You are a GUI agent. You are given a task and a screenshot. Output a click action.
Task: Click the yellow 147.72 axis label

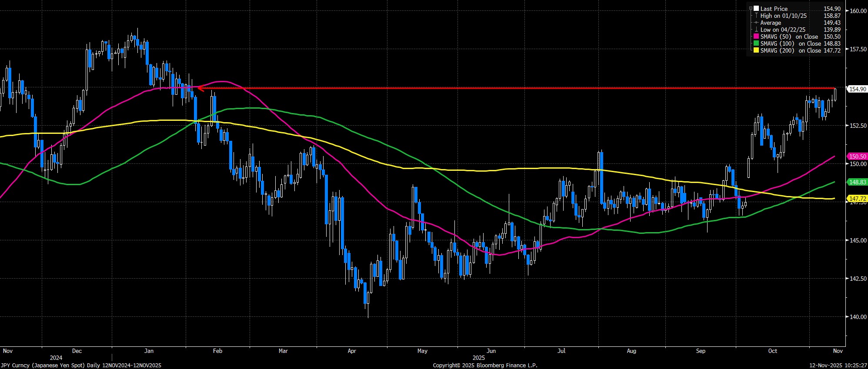click(857, 199)
